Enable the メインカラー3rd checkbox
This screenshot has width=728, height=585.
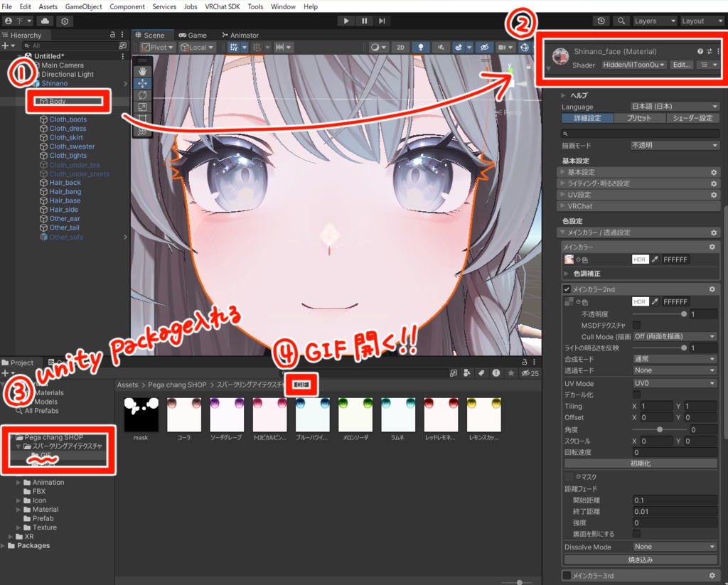[567, 576]
